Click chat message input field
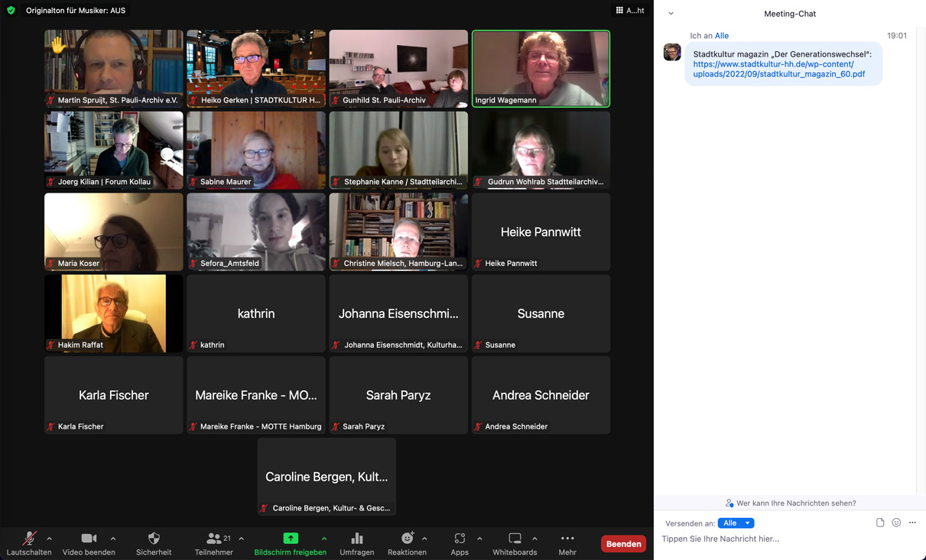 [789, 539]
